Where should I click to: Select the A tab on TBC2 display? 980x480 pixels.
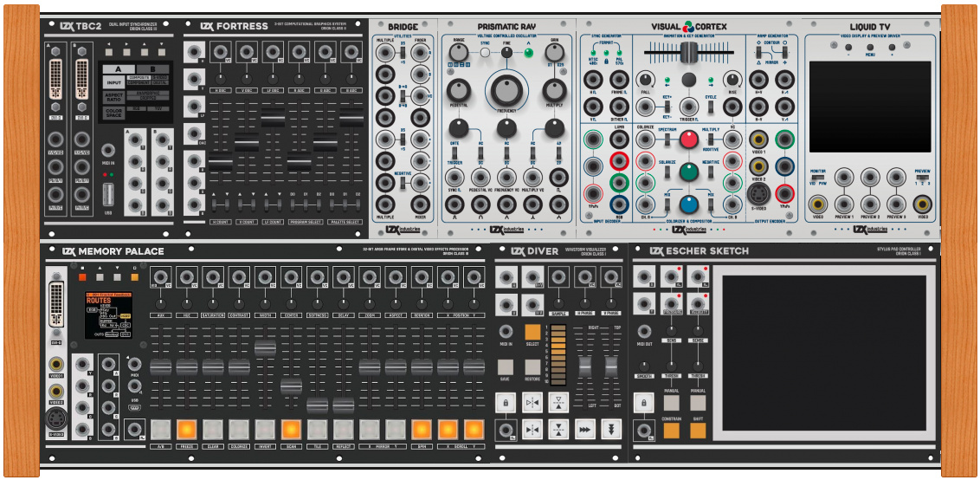tap(118, 68)
